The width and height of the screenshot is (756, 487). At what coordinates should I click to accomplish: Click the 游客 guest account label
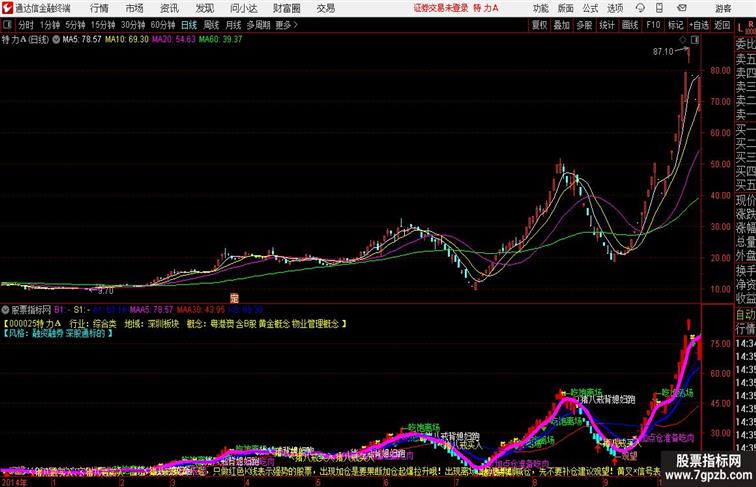pyautogui.click(x=723, y=8)
